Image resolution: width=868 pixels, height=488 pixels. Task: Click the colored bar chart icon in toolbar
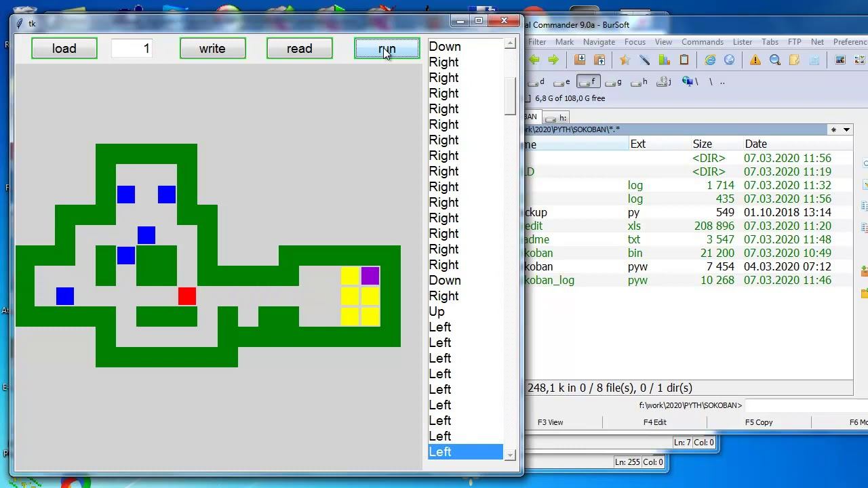(x=665, y=60)
